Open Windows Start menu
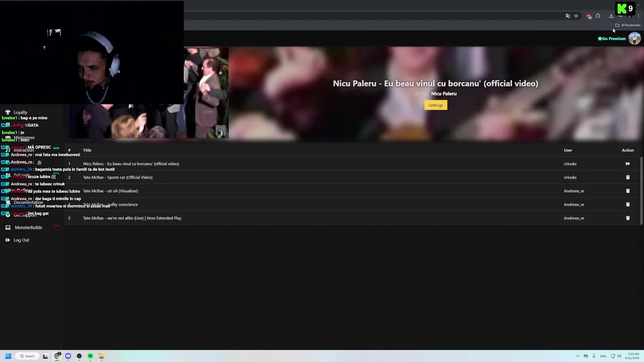Screen dimensions: 644x362 (8, 356)
